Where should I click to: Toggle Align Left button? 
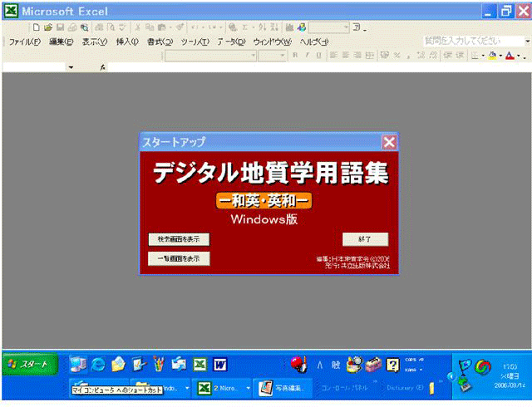pos(334,56)
